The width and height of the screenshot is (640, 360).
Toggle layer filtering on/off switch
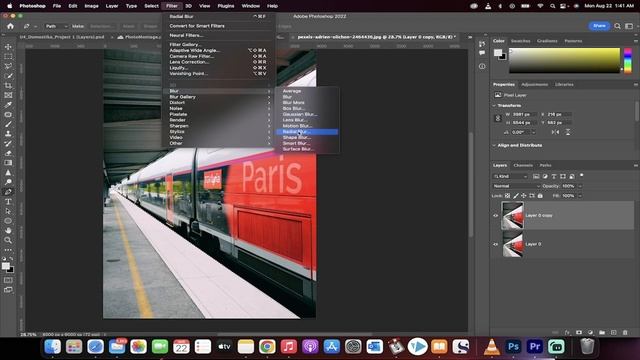(582, 176)
